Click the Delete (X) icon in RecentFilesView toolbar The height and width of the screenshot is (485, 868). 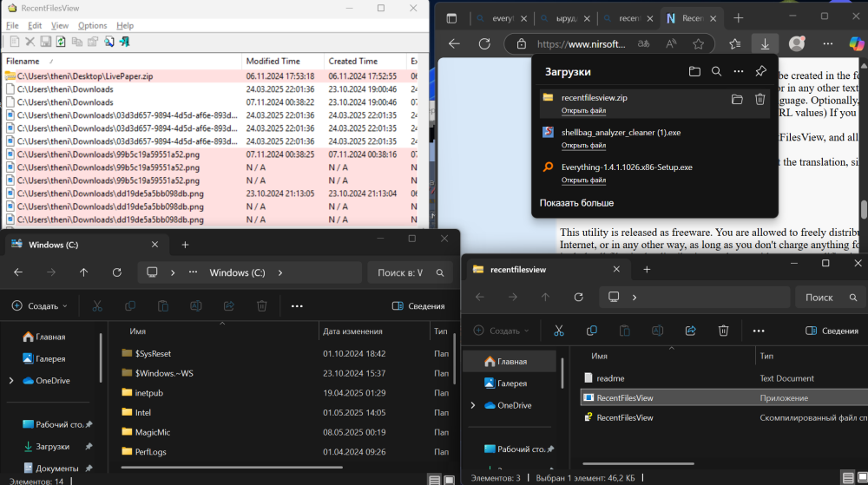(30, 42)
